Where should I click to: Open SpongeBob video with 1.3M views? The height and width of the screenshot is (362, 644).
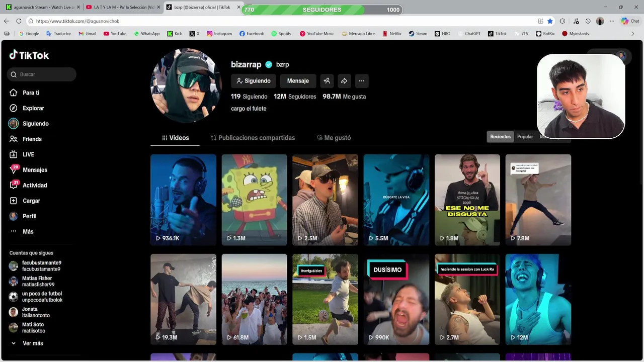[x=254, y=200]
